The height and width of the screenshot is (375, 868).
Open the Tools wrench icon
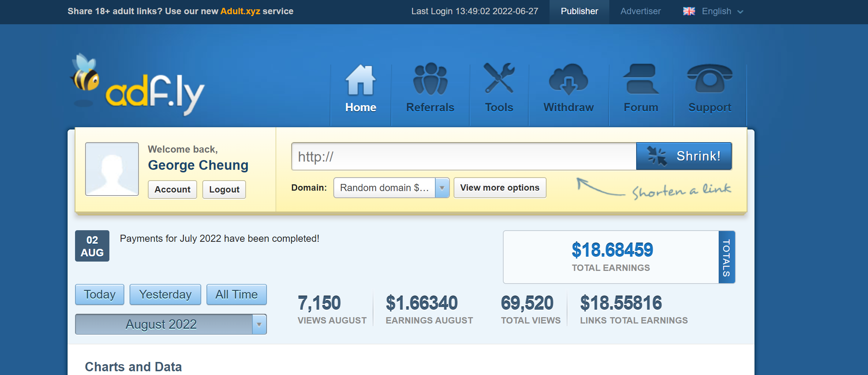pyautogui.click(x=499, y=78)
